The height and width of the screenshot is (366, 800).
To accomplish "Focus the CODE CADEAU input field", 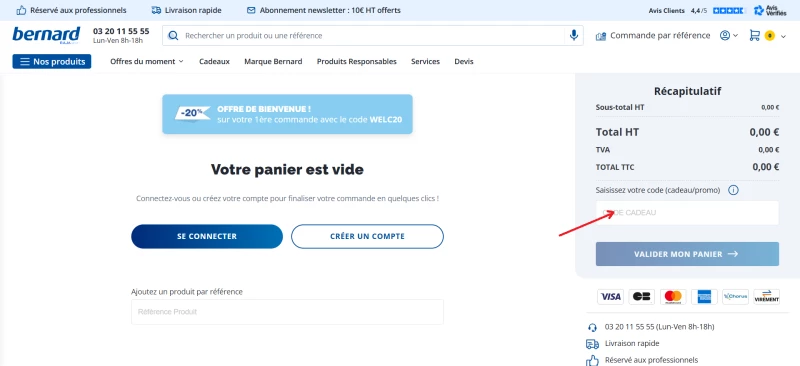I will pyautogui.click(x=687, y=212).
